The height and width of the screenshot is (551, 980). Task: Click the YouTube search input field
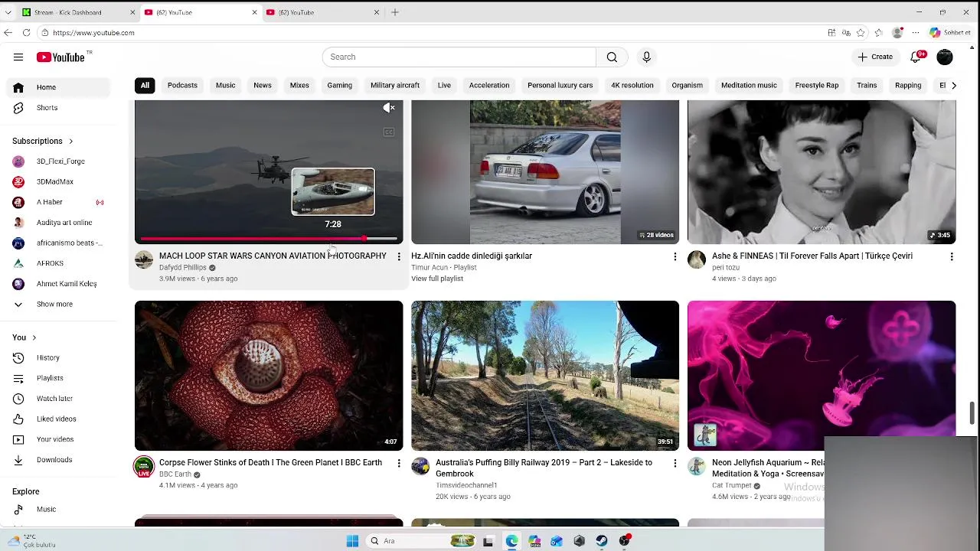tap(459, 57)
